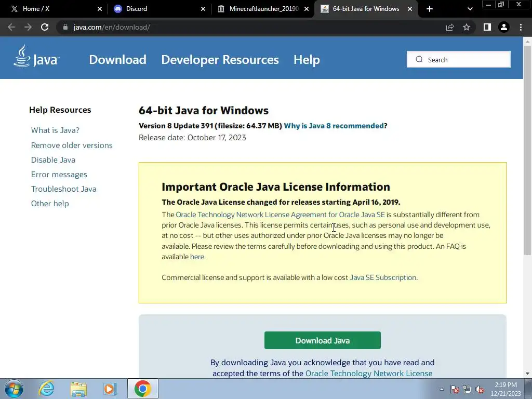The width and height of the screenshot is (532, 399).
Task: Click Release date: October 17, 2023 text
Action: pyautogui.click(x=192, y=137)
